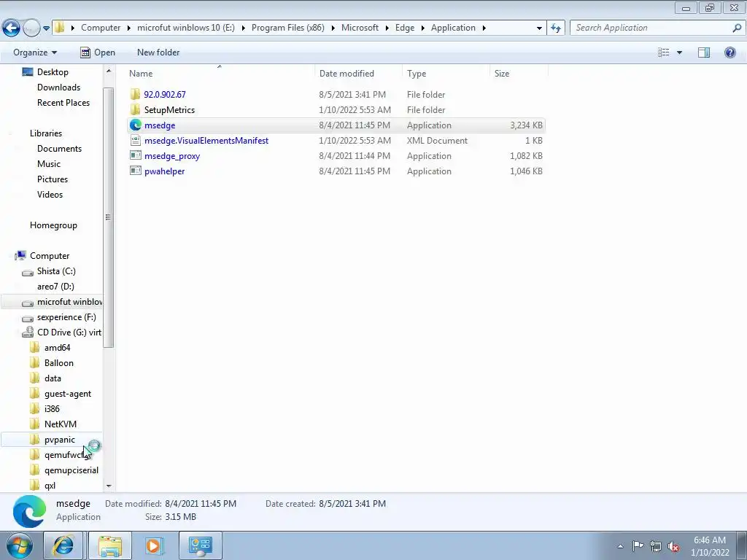
Task: Click Program Files (x86) breadcrumb
Action: click(287, 28)
